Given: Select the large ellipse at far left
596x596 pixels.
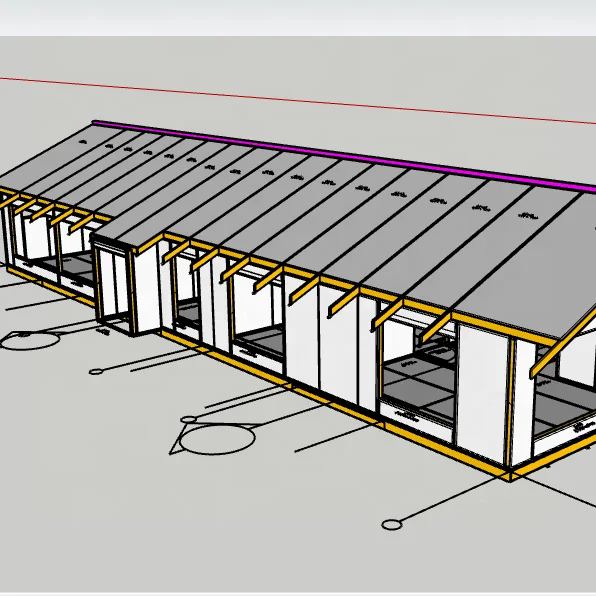Looking at the screenshot, I should (x=30, y=341).
